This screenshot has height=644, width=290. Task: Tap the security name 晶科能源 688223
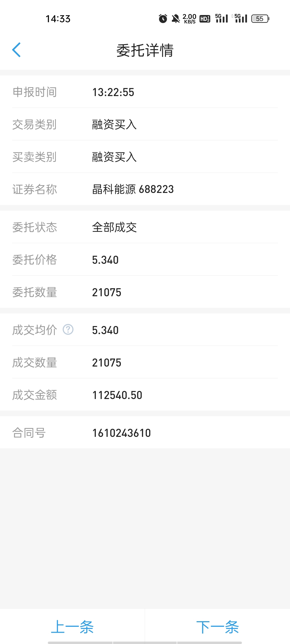(x=133, y=189)
